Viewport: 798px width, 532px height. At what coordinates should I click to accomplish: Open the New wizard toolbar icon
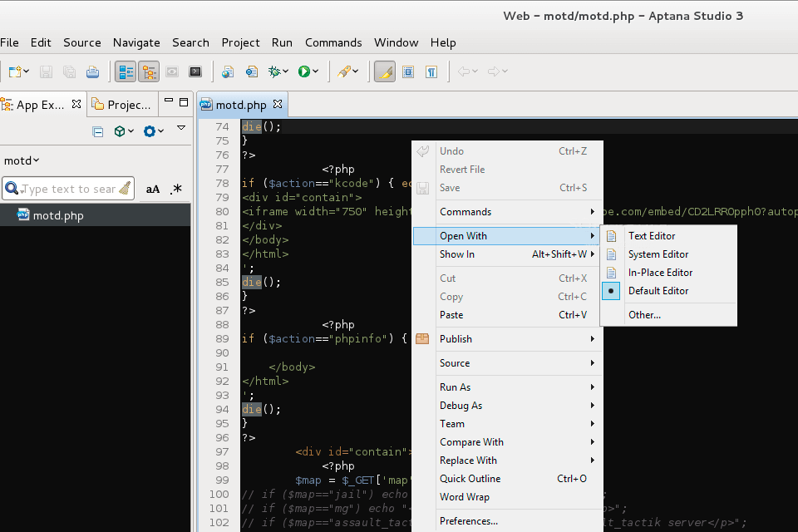click(15, 71)
